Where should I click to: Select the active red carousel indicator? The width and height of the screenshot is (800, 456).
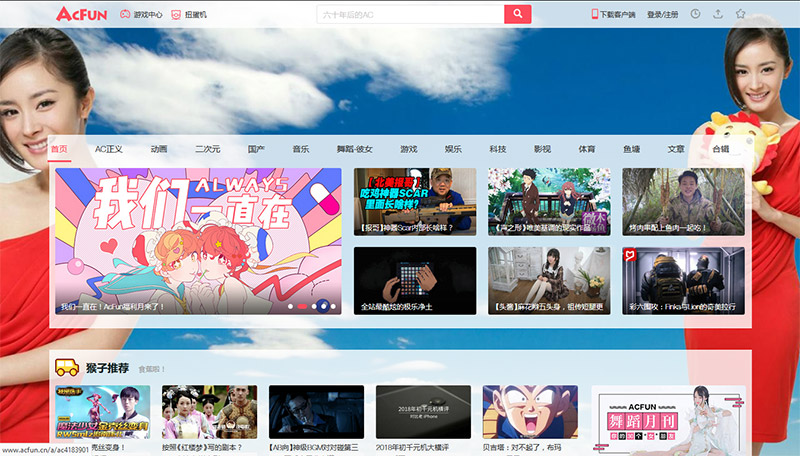[x=302, y=307]
